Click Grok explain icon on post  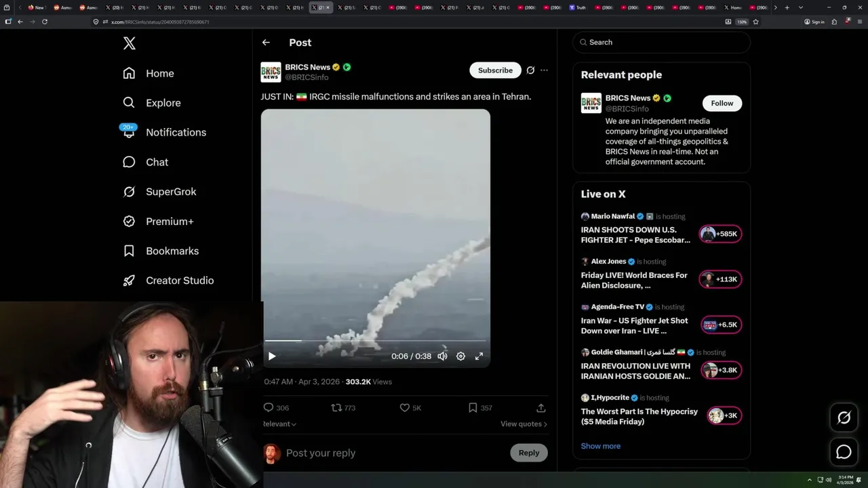[530, 70]
